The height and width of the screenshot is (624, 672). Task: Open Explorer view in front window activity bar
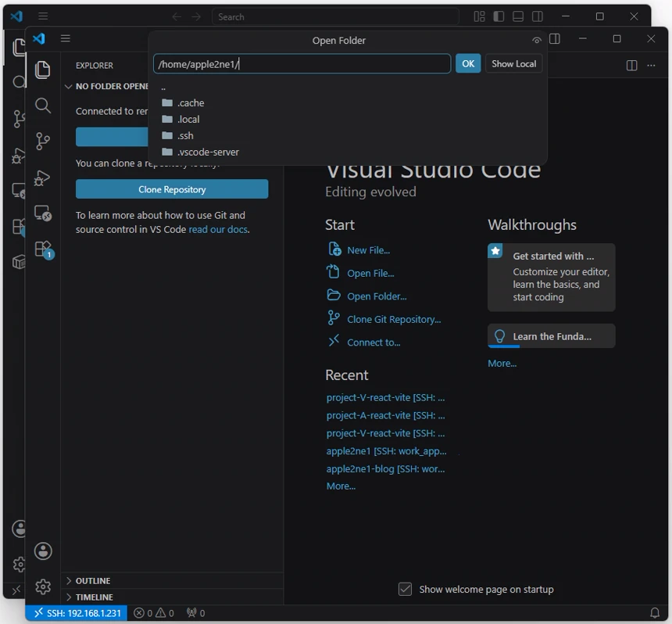click(43, 70)
